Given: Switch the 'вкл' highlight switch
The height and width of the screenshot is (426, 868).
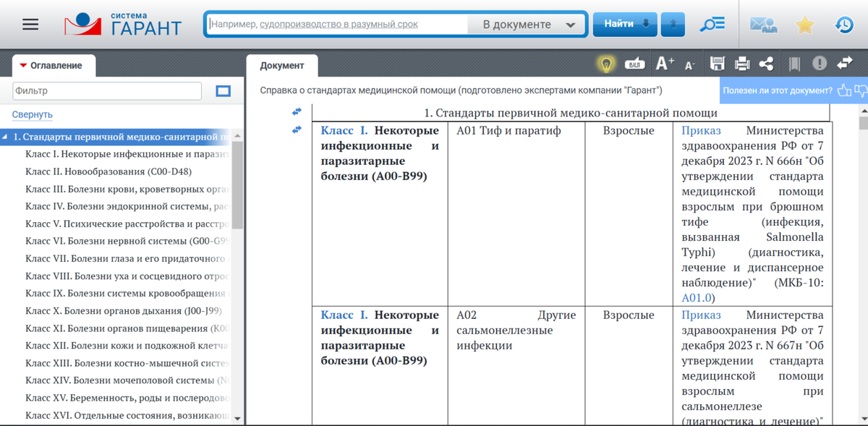Looking at the screenshot, I should [634, 64].
